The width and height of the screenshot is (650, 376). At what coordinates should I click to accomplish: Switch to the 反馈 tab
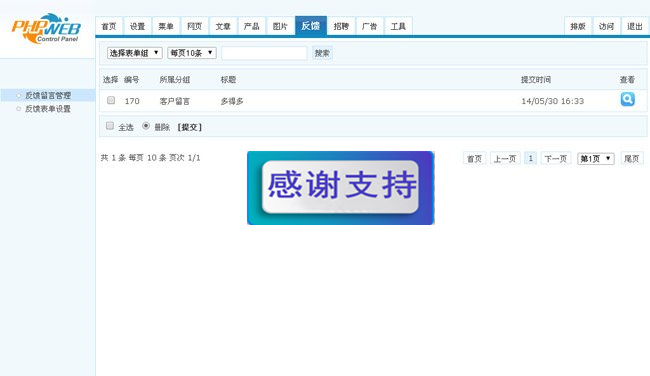(310, 26)
